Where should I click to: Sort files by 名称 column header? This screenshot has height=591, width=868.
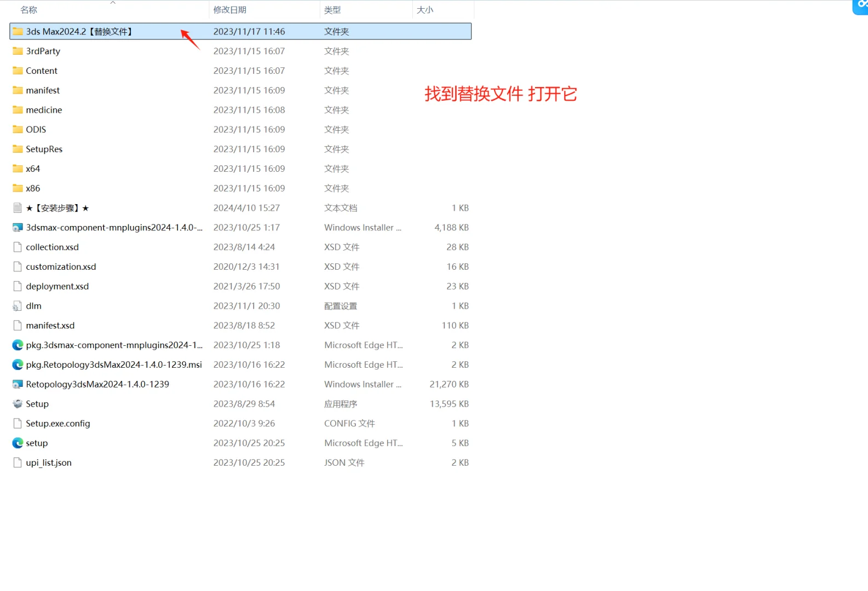click(29, 10)
